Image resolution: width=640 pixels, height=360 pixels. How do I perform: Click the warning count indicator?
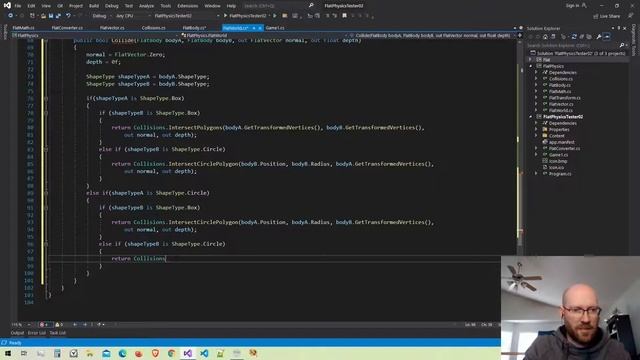59,325
